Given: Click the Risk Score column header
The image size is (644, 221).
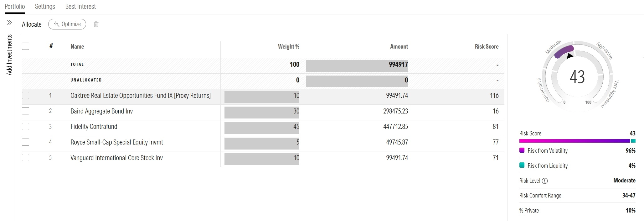Looking at the screenshot, I should click(487, 47).
